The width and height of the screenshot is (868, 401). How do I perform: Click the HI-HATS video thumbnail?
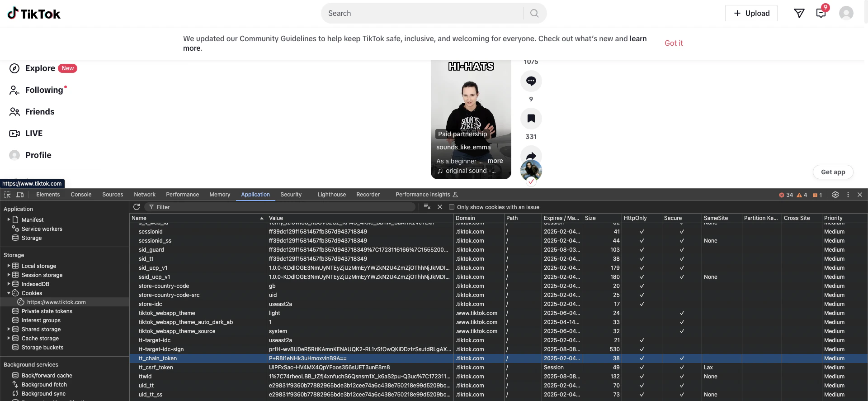(471, 119)
